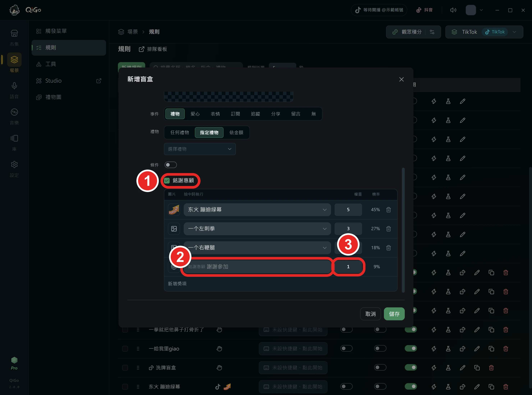Open the 庫 library sidebar section
The height and width of the screenshot is (395, 532).
(14, 143)
